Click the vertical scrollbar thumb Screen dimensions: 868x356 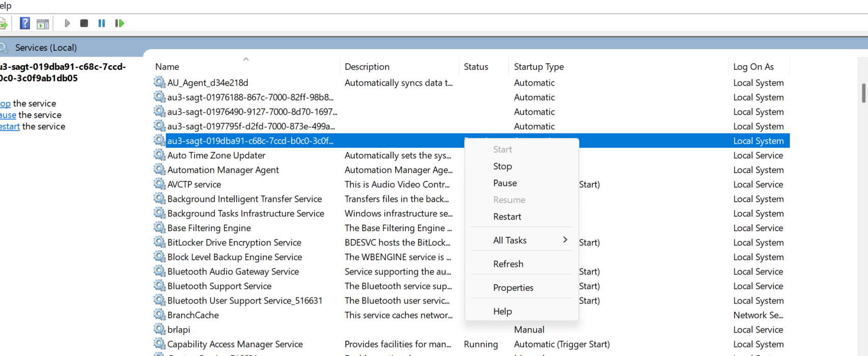click(x=863, y=93)
